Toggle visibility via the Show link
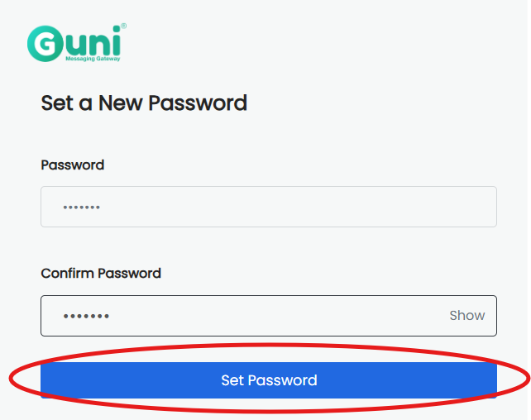 tap(467, 316)
